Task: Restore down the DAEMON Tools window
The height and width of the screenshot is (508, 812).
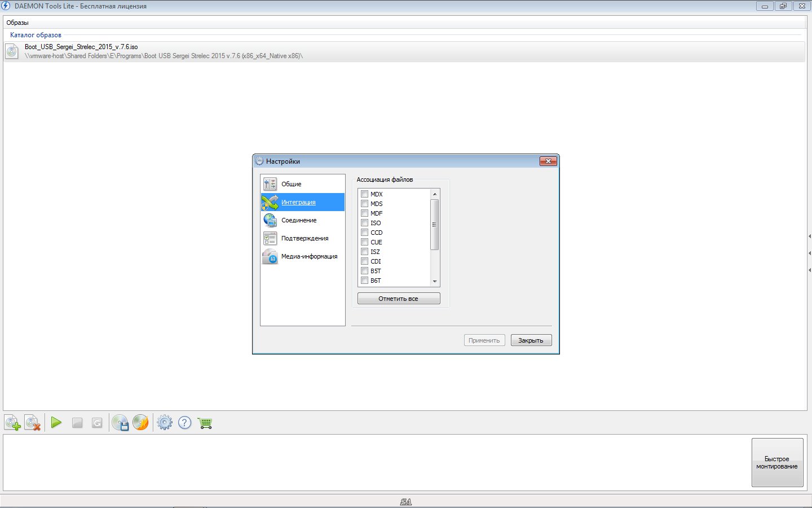Action: pos(783,6)
